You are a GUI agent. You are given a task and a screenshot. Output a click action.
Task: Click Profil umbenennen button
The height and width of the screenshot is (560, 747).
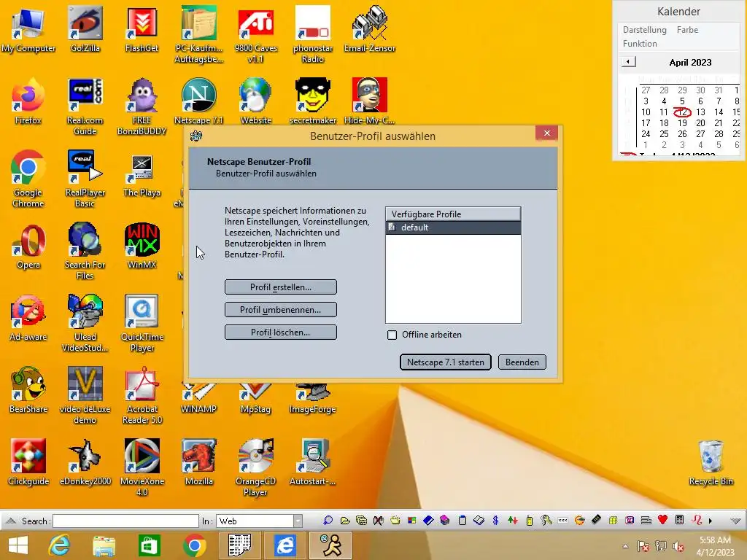[281, 309]
